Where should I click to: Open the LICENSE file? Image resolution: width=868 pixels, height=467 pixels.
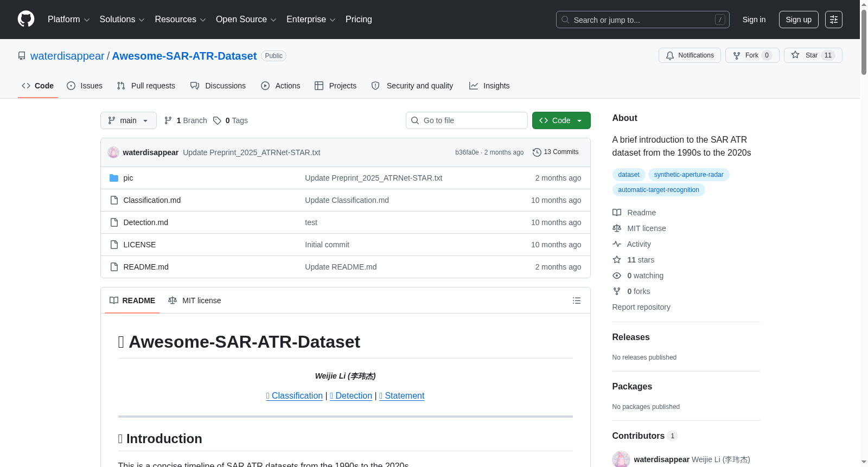pyautogui.click(x=139, y=245)
